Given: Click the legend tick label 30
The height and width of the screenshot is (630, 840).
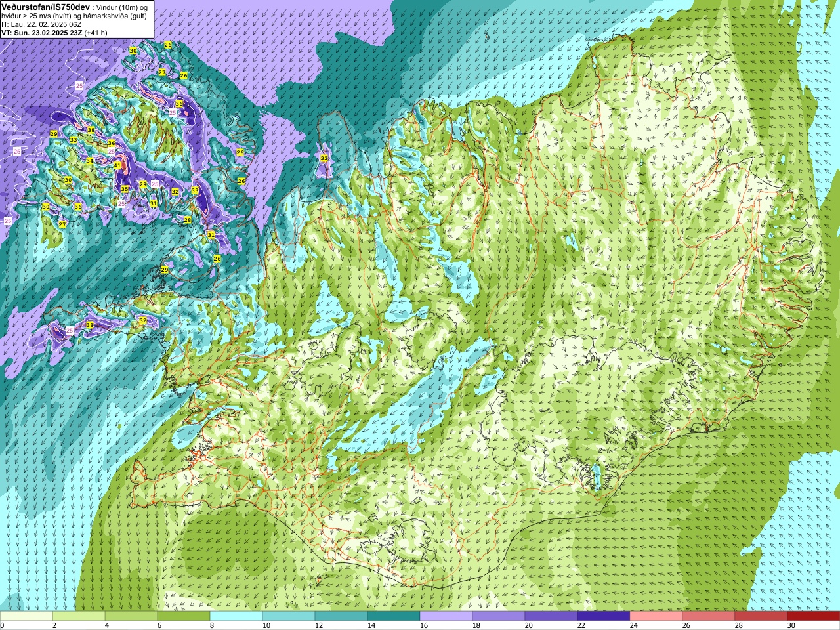Looking at the screenshot, I should [791, 625].
